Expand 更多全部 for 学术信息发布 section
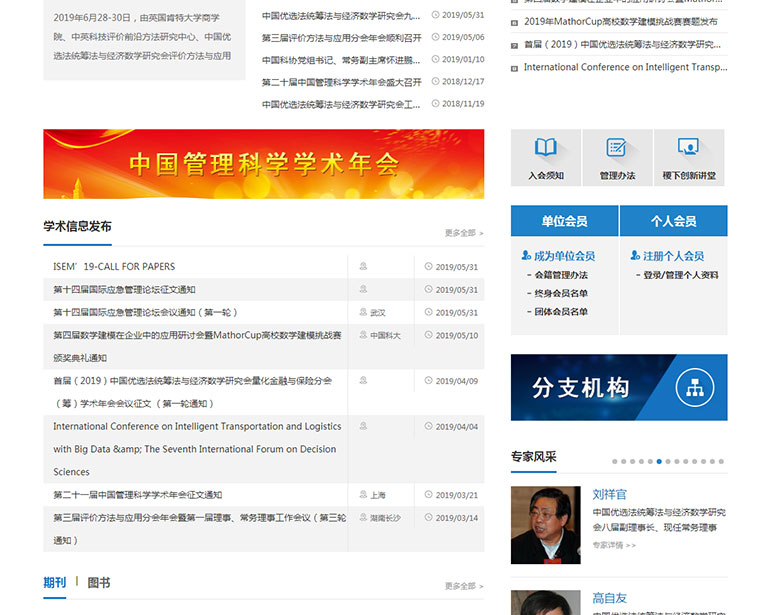This screenshot has height=615, width=768. pos(463,233)
